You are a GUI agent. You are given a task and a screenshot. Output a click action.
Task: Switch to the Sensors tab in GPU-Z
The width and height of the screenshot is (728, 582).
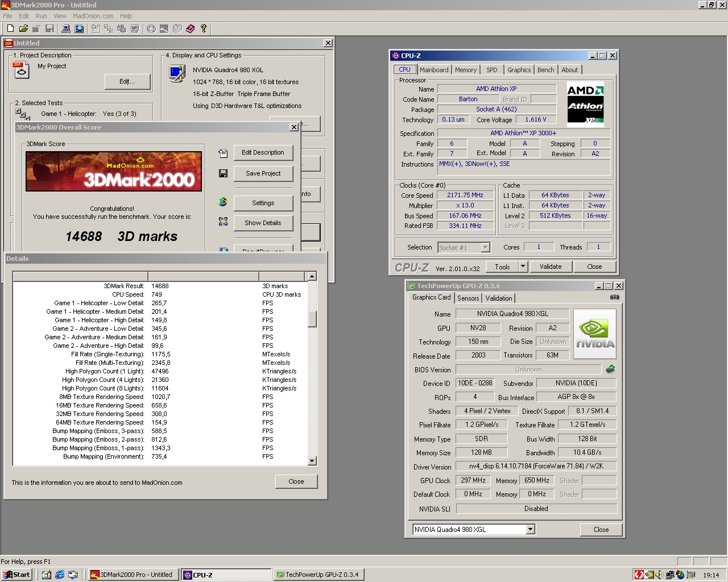pyautogui.click(x=468, y=298)
